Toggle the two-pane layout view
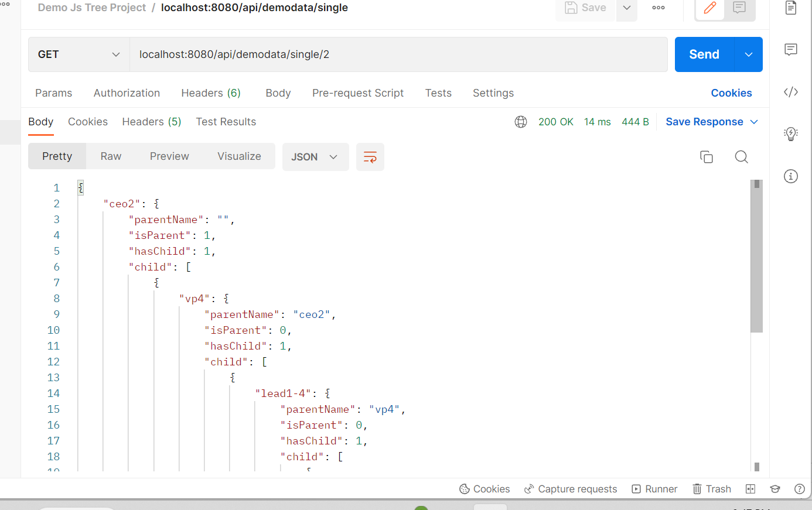This screenshot has height=510, width=812. [750, 489]
